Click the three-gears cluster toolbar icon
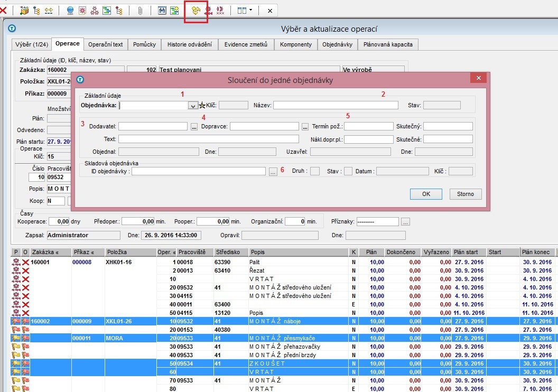The width and height of the screenshot is (558, 392). click(94, 11)
